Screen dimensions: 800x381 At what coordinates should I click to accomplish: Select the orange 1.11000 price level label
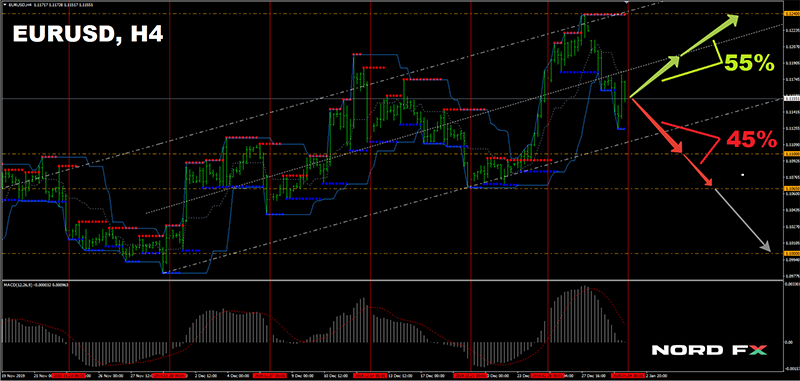[792, 153]
